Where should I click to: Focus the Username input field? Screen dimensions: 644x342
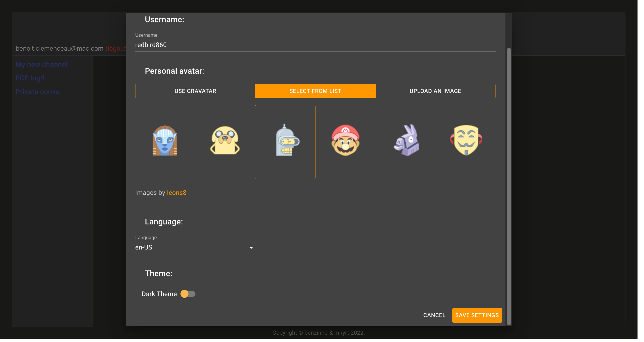click(x=315, y=45)
